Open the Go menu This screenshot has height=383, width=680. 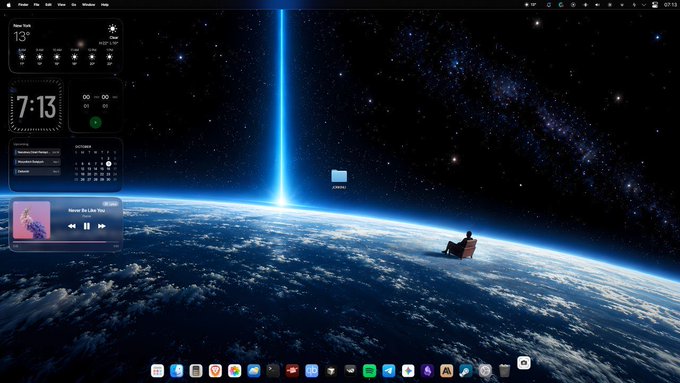pyautogui.click(x=74, y=5)
